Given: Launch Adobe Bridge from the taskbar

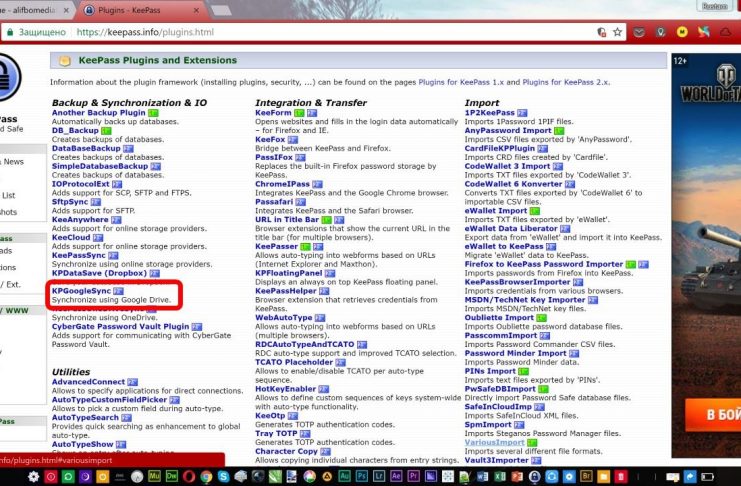Looking at the screenshot, I should 586,476.
